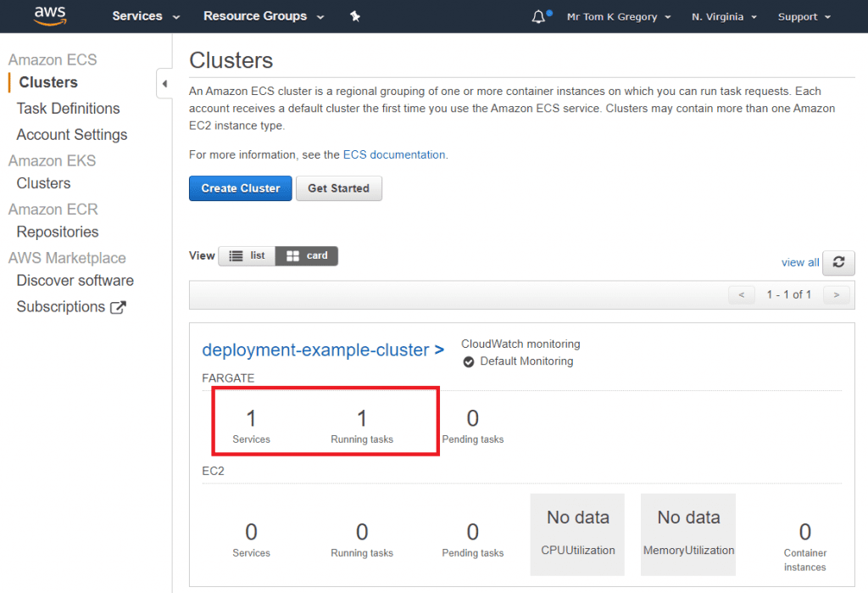Open the notifications bell icon
The image size is (868, 593).
pos(539,17)
